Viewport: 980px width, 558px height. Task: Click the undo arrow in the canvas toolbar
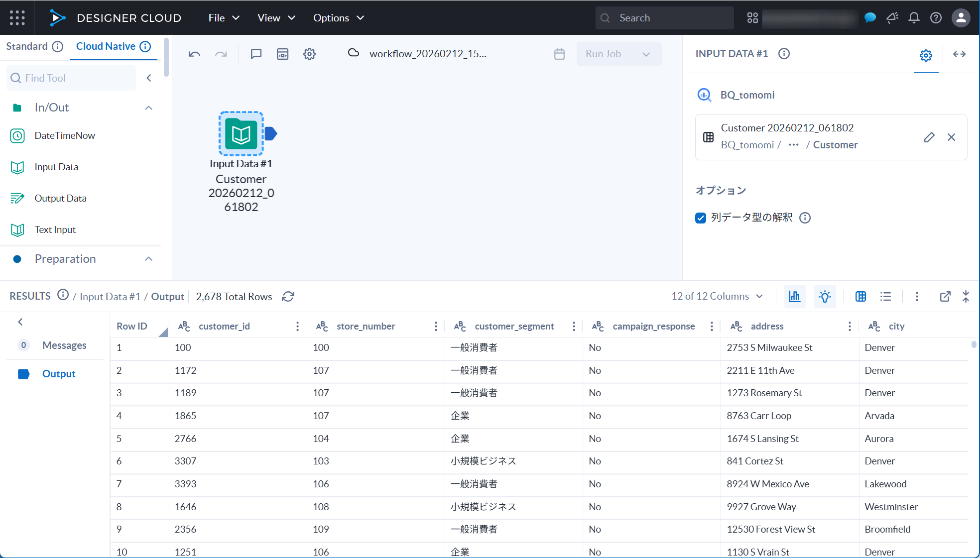tap(194, 54)
